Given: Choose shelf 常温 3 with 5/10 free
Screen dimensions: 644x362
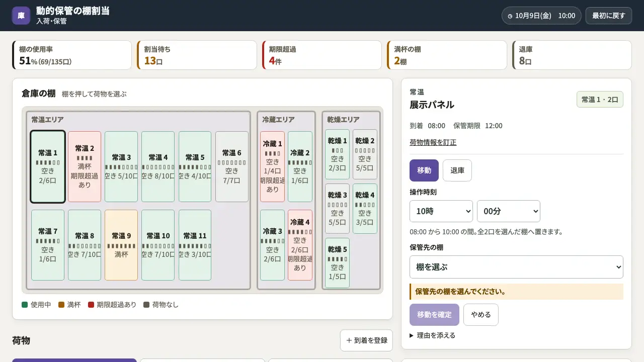Looking at the screenshot, I should point(121,166).
